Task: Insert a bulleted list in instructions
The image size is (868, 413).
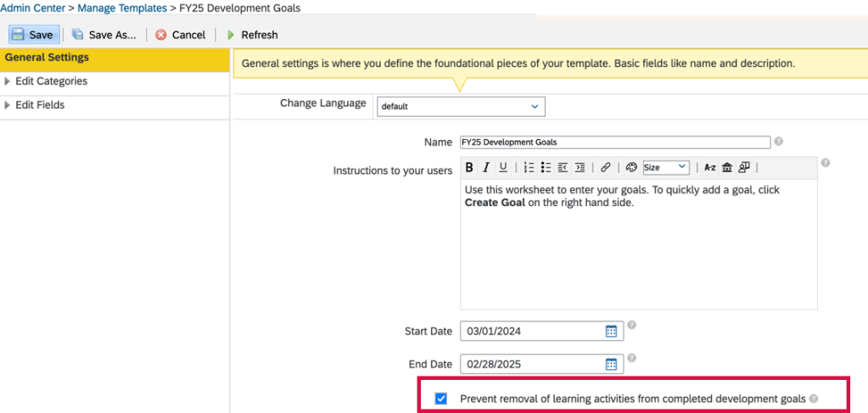Action: 546,167
